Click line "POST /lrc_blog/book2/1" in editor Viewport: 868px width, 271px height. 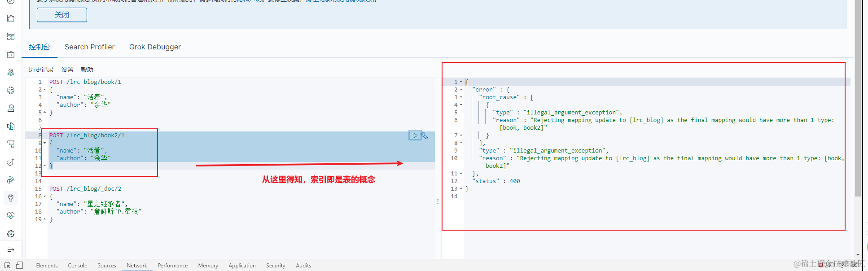tap(87, 135)
